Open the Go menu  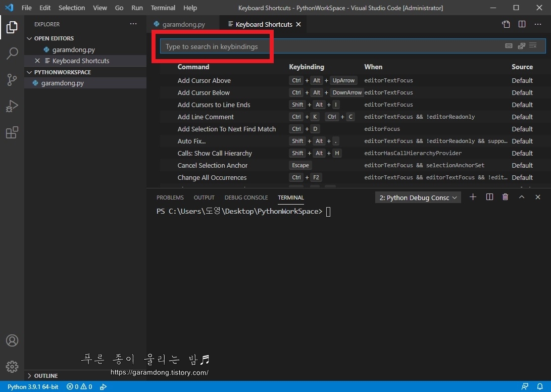(x=119, y=8)
